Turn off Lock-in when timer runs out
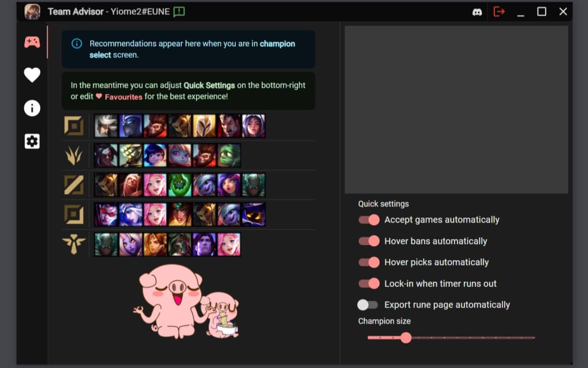The height and width of the screenshot is (368, 588). click(x=369, y=283)
